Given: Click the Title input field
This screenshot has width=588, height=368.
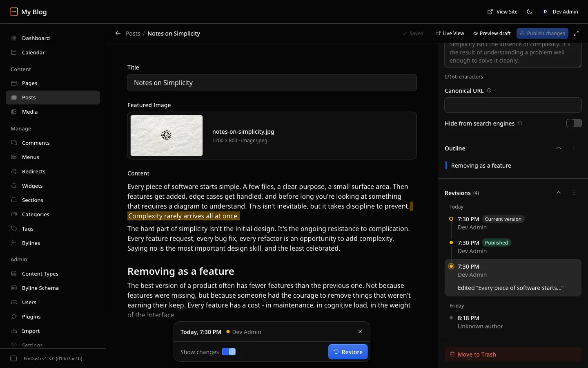Looking at the screenshot, I should pos(272,83).
